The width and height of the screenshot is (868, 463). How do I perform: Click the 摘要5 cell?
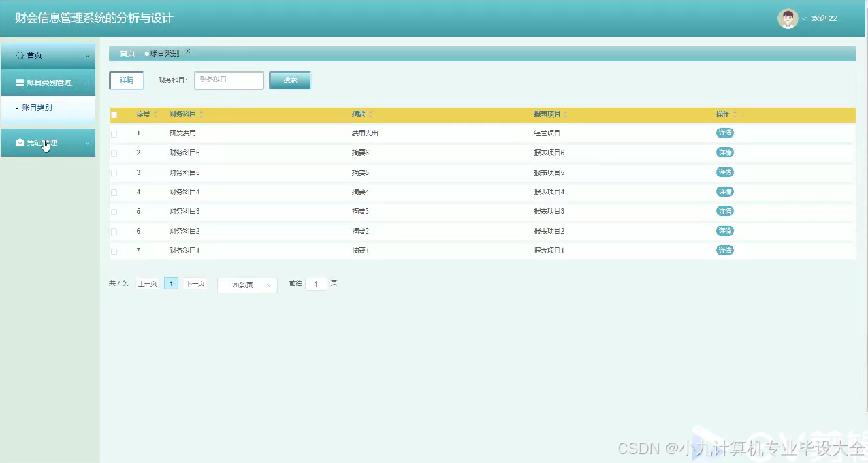(x=360, y=173)
